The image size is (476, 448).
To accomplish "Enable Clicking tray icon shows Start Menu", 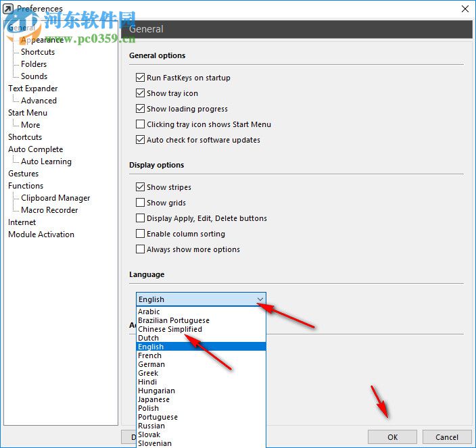I will tap(140, 124).
